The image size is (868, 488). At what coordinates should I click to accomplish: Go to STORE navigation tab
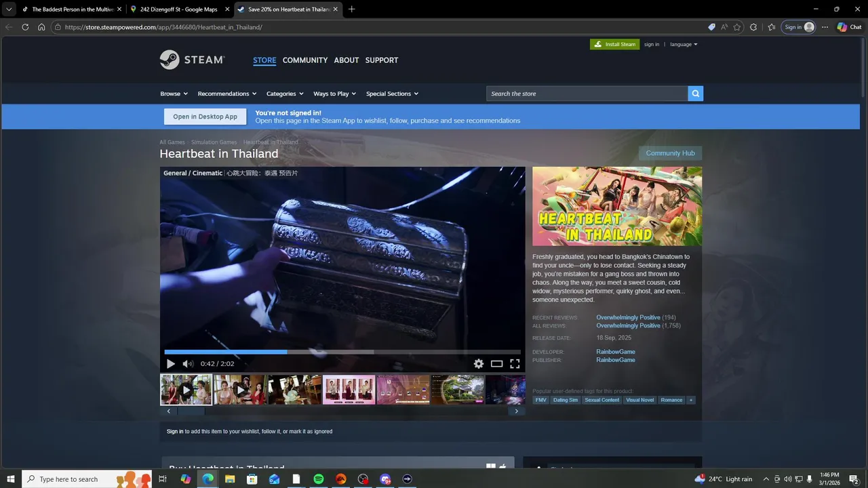264,60
